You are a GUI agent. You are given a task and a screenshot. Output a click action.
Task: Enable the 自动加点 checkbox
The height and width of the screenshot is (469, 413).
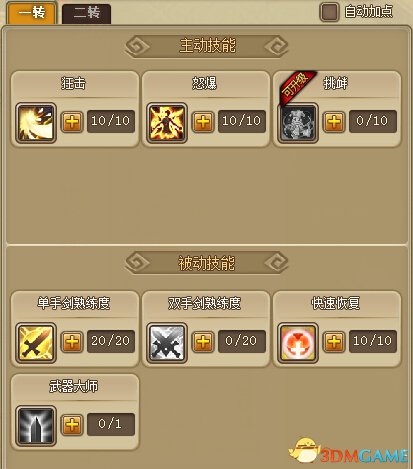coord(329,12)
